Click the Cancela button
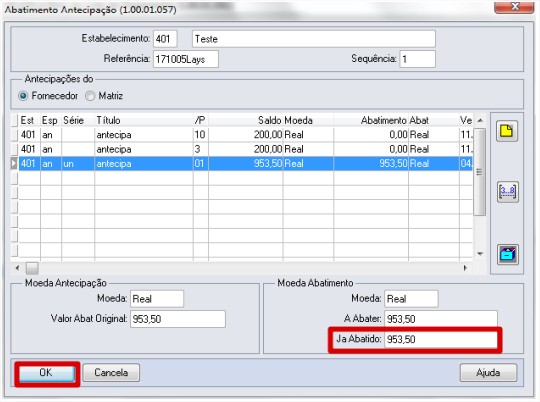This screenshot has width=540, height=402. pos(111,373)
